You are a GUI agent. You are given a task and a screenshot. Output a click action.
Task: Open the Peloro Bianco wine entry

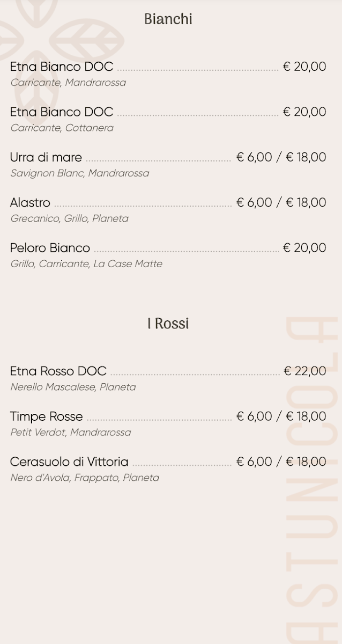[50, 248]
